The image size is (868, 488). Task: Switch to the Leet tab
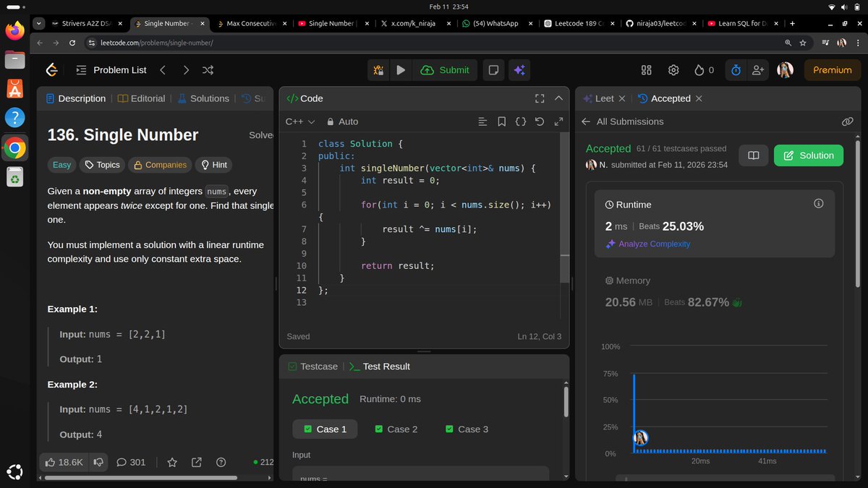click(x=598, y=98)
